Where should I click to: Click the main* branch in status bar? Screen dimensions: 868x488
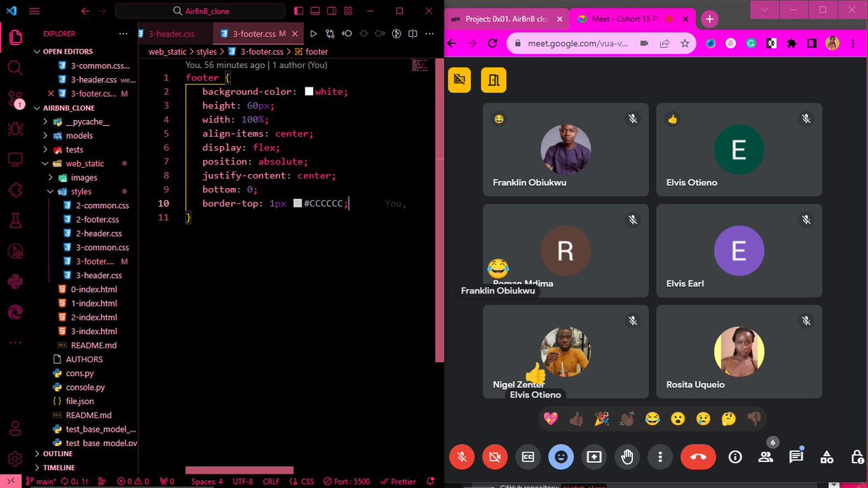pyautogui.click(x=41, y=481)
